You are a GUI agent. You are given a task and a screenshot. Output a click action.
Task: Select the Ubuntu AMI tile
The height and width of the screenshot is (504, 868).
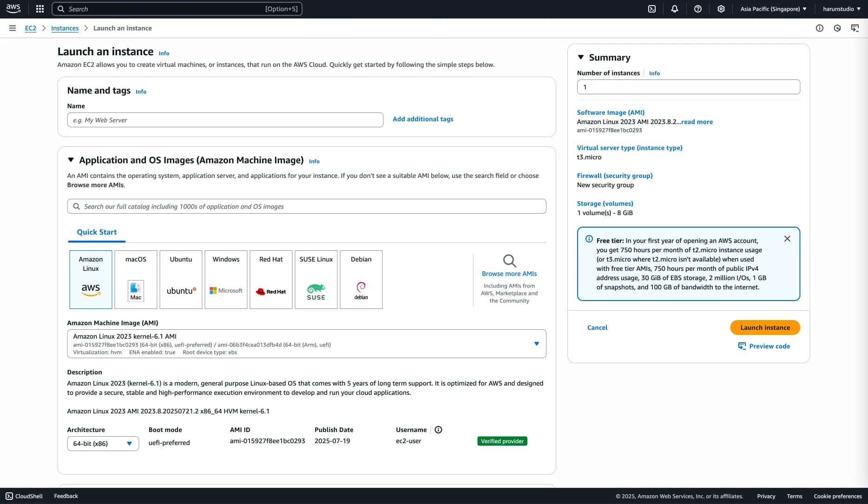[181, 279]
